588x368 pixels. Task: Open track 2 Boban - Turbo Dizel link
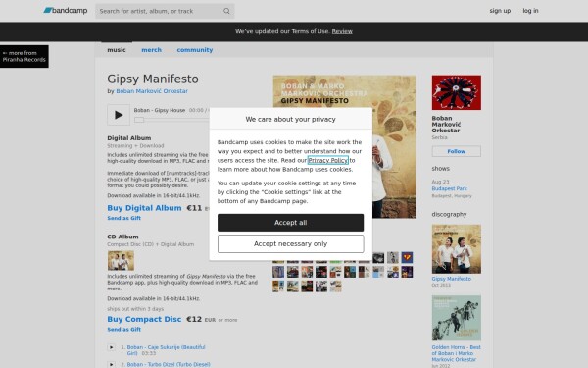tap(169, 365)
